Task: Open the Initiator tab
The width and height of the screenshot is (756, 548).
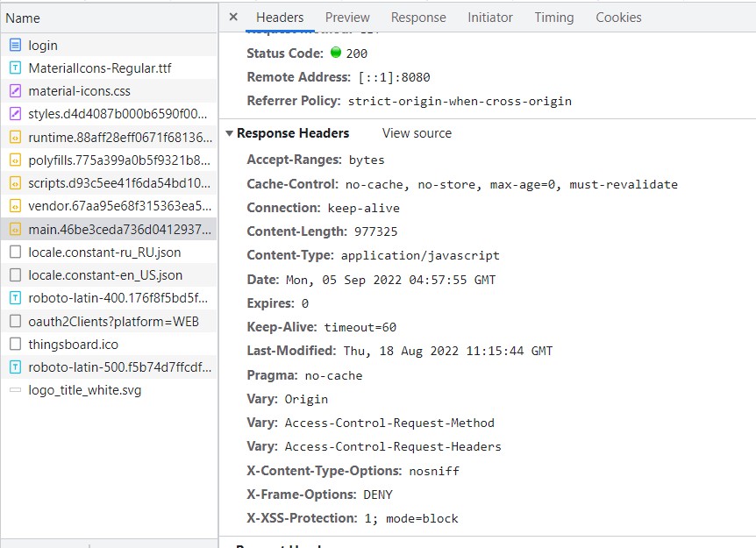Action: pos(490,17)
